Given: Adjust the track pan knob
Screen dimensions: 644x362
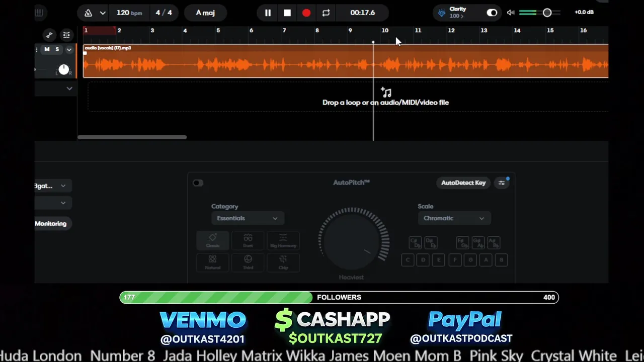Looking at the screenshot, I should coord(64,70).
